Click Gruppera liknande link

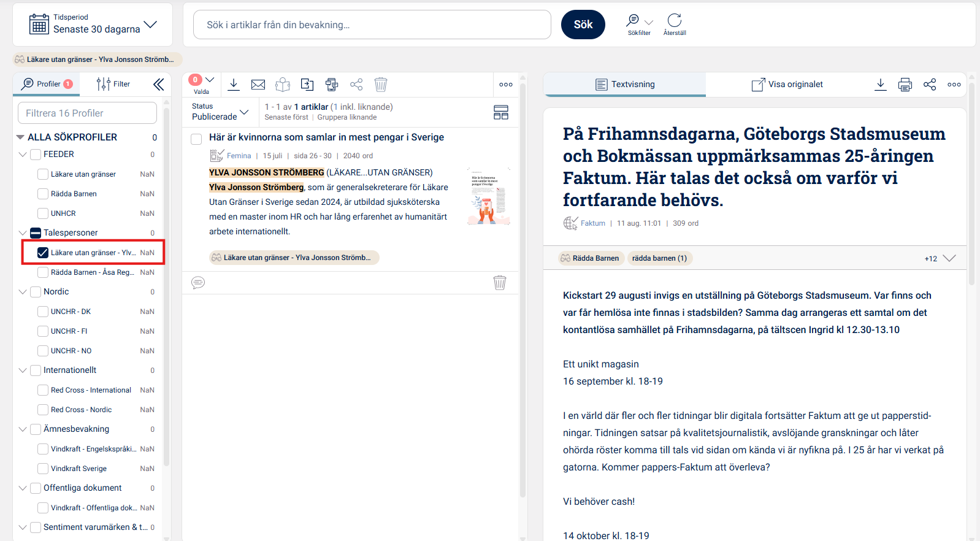click(x=347, y=117)
